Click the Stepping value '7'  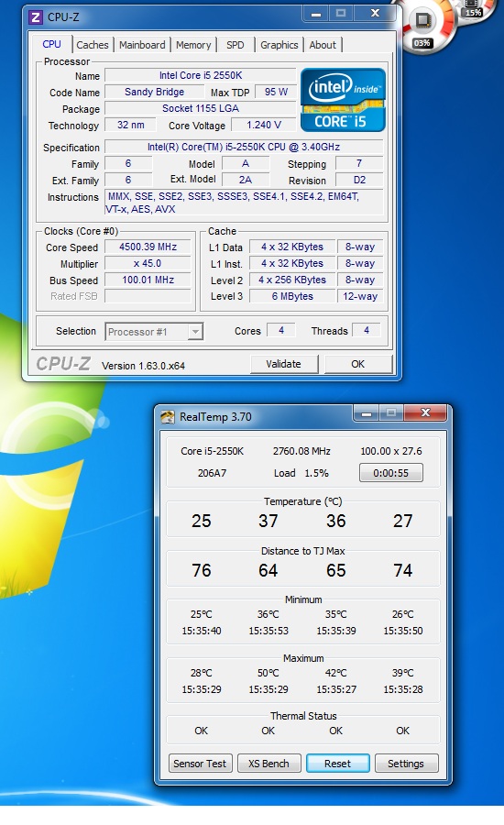pyautogui.click(x=359, y=163)
